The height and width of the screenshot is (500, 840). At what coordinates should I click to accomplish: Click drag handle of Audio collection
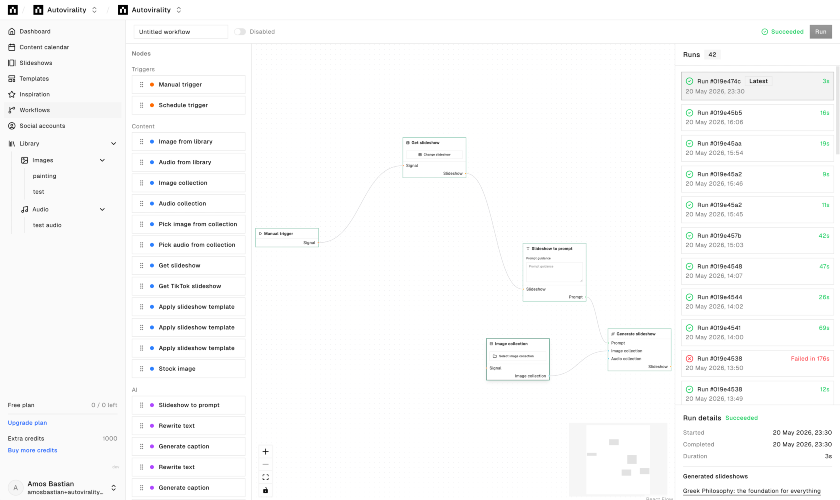[x=141, y=204]
